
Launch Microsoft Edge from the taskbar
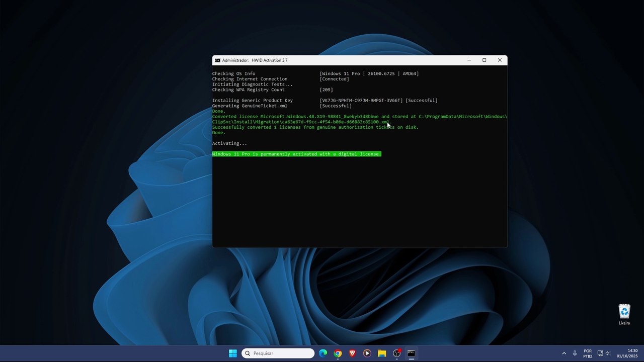(x=323, y=353)
